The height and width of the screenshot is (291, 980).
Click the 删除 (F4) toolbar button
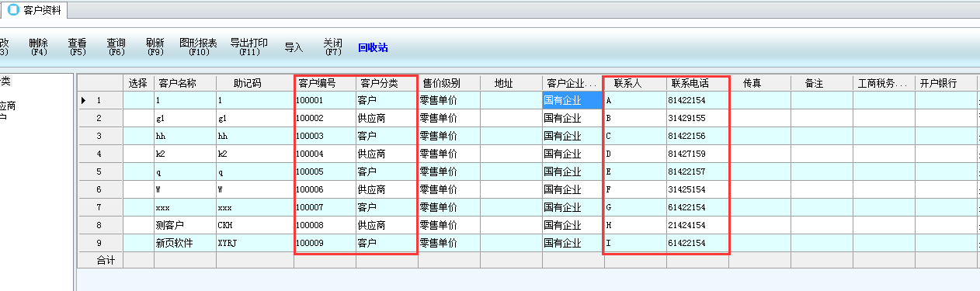[x=38, y=47]
